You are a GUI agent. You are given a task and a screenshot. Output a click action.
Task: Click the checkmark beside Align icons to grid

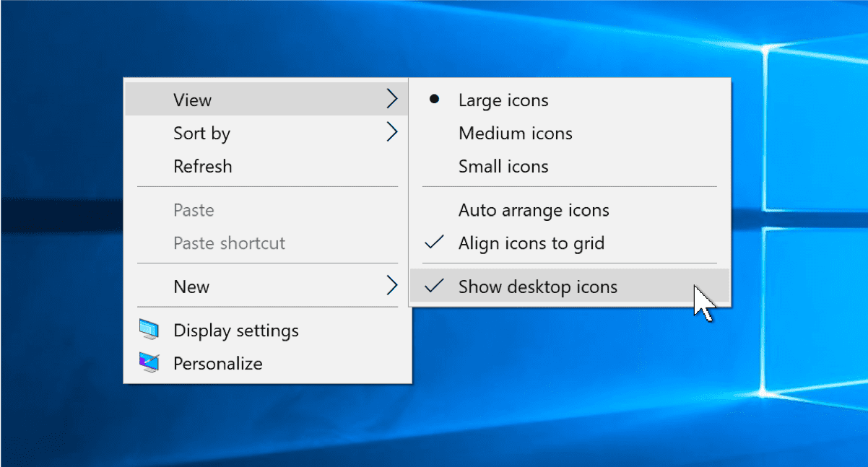434,243
